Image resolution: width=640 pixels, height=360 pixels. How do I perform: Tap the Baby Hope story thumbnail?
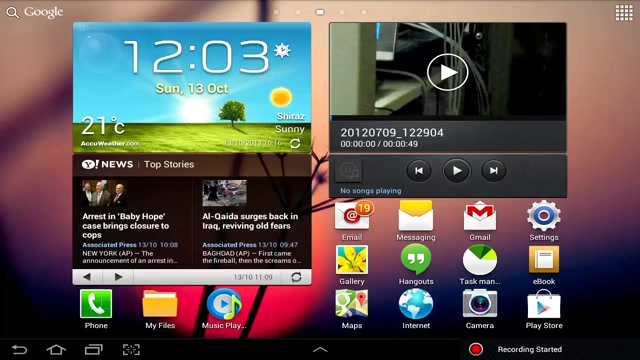pos(104,193)
